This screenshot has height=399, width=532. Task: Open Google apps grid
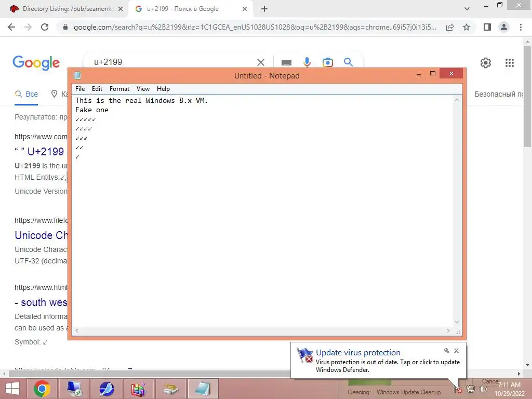pyautogui.click(x=510, y=63)
